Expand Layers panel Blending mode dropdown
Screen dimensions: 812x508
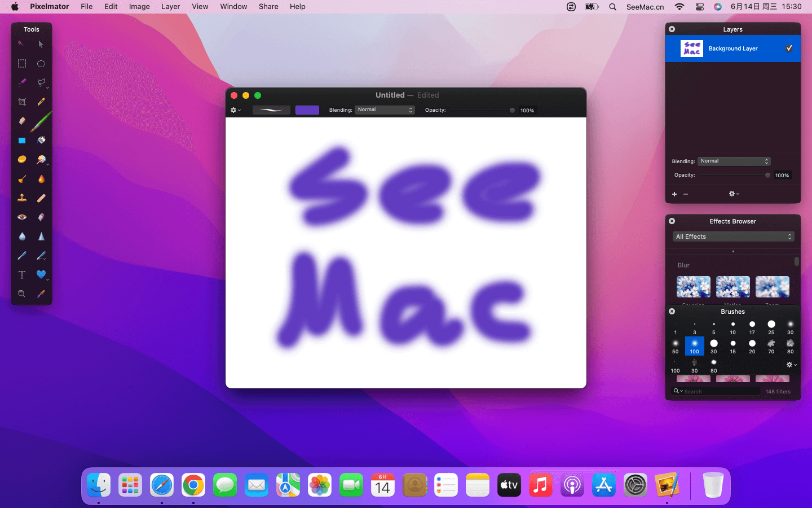point(734,161)
